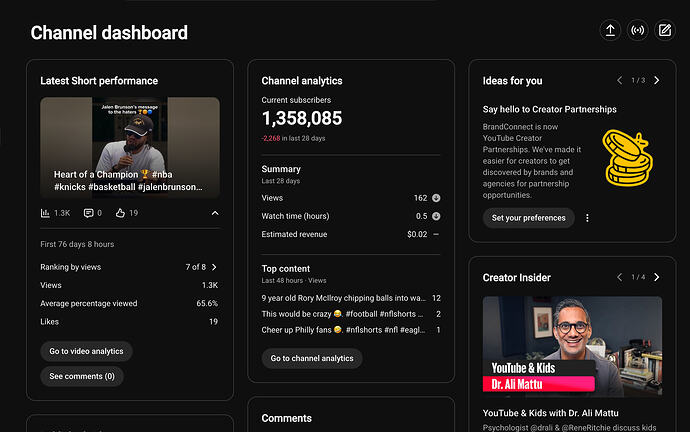Go to next Creator Insider item
Image resolution: width=690 pixels, height=432 pixels.
[x=657, y=277]
